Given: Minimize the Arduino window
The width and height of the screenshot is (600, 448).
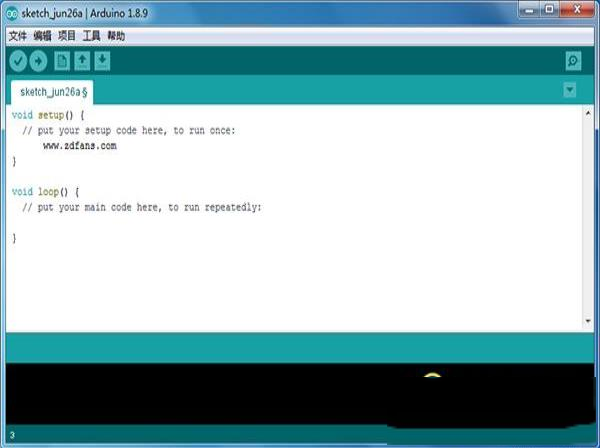Looking at the screenshot, I should [x=529, y=10].
